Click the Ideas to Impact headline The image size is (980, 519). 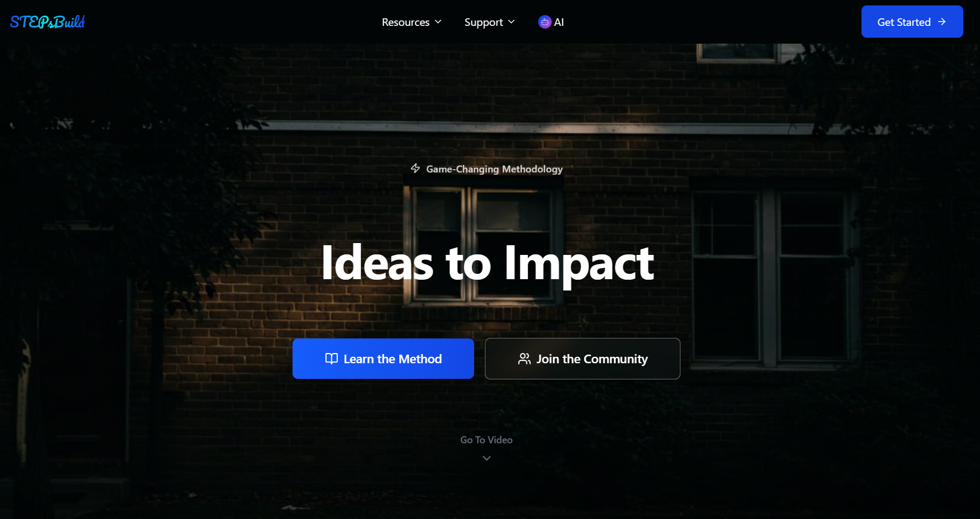coord(487,264)
